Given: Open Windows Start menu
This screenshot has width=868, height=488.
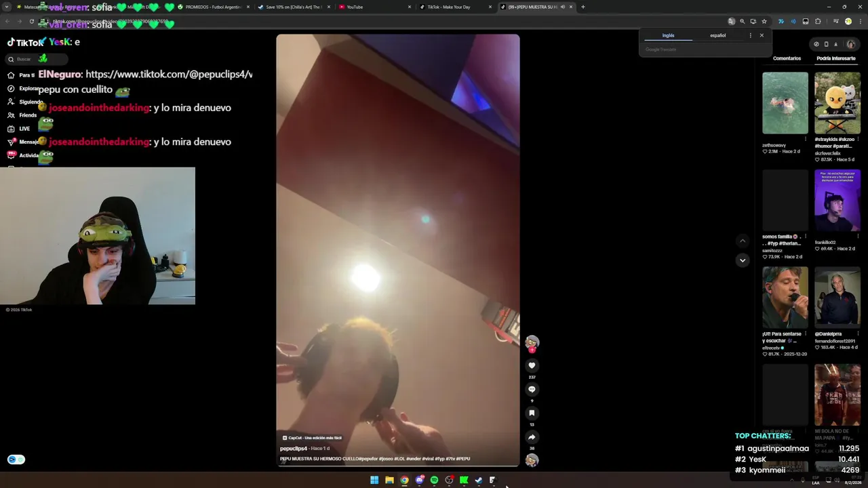Looking at the screenshot, I should coord(374,480).
